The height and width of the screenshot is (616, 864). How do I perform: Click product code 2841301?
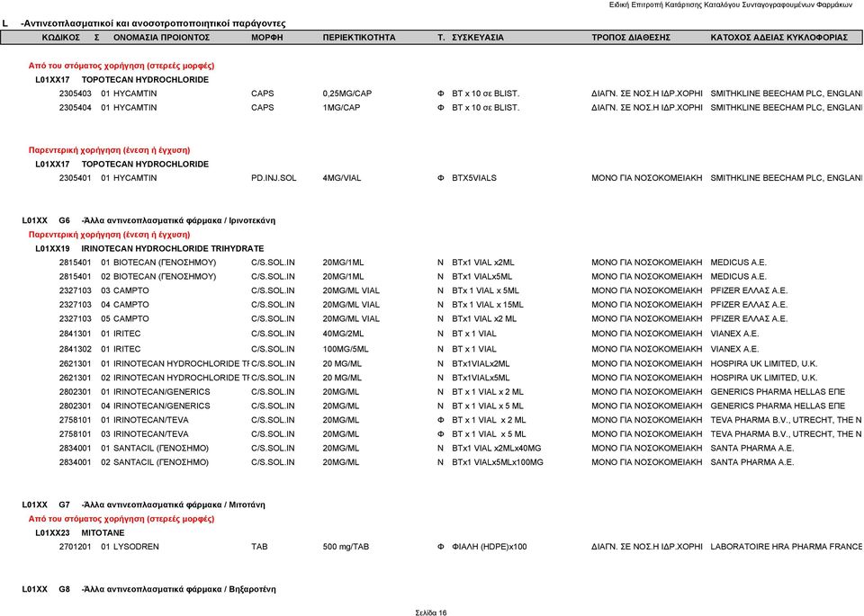(x=76, y=334)
